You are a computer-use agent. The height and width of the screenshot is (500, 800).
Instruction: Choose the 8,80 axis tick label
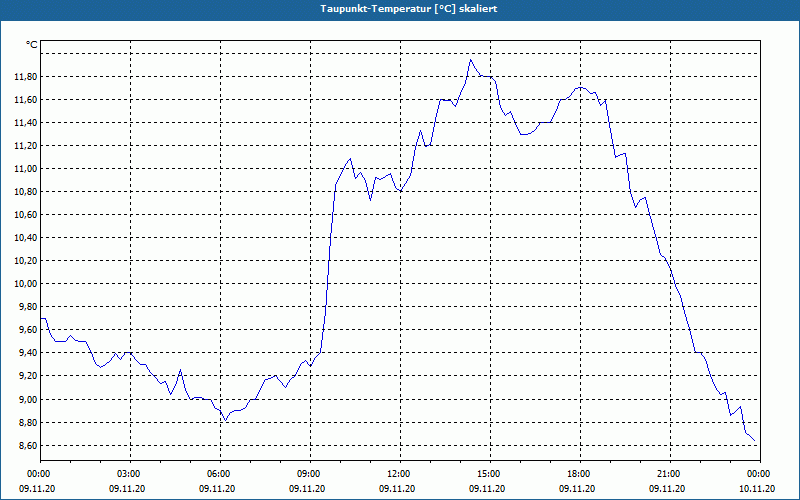[27, 423]
